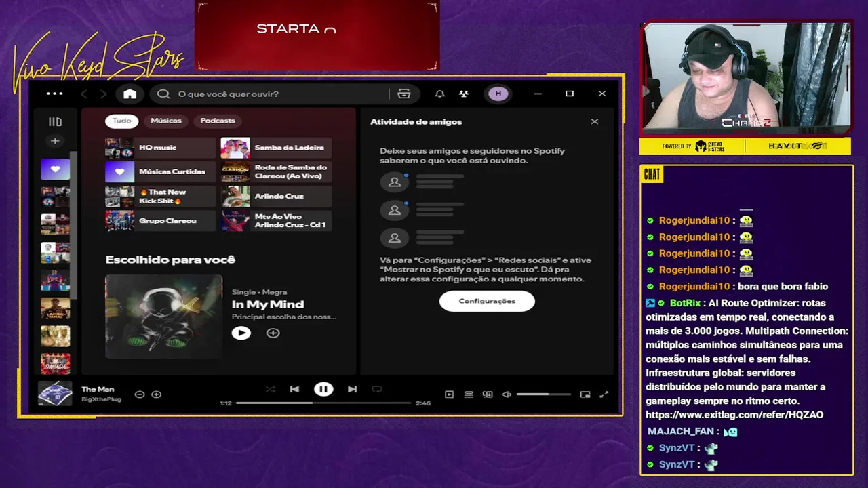The image size is (868, 488).
Task: Click the BotRix chat username
Action: (x=684, y=303)
